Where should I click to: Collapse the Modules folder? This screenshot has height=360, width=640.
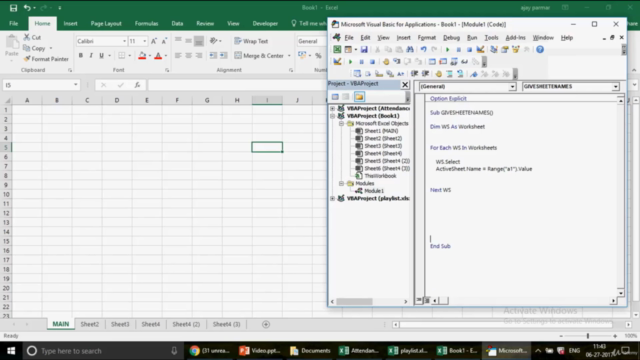342,183
